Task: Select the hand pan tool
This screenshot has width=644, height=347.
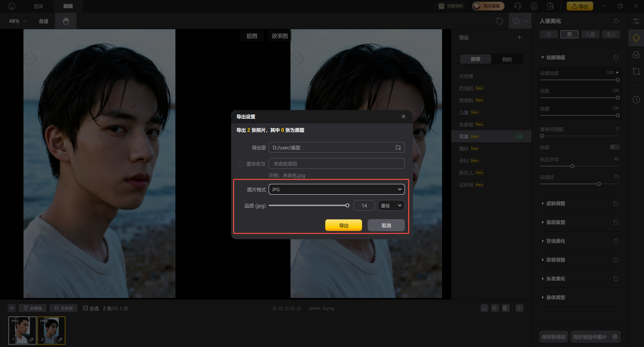Action: tap(66, 21)
